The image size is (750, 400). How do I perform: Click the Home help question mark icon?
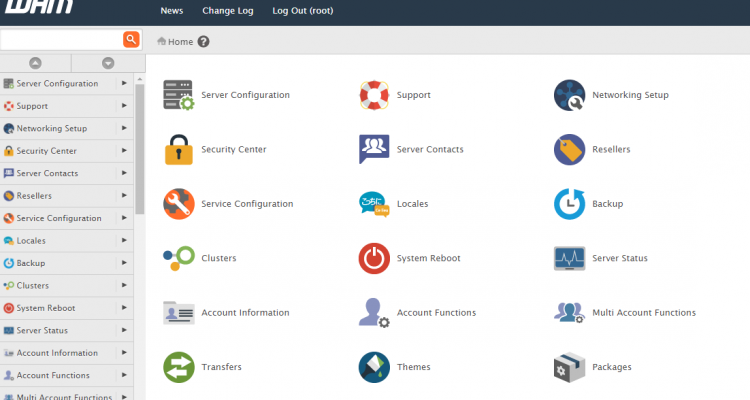203,42
